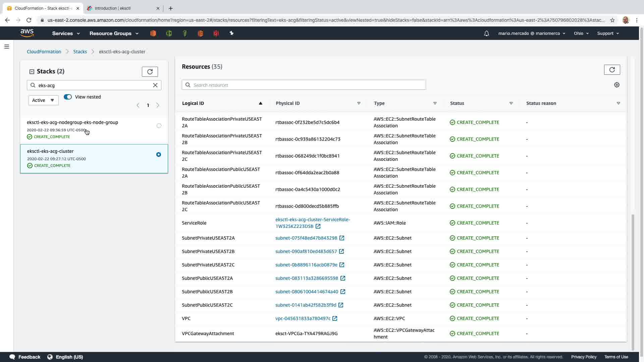Screen dimensions: 644x362
Task: Clear the eks-acg stack filter text
Action: pyautogui.click(x=155, y=85)
